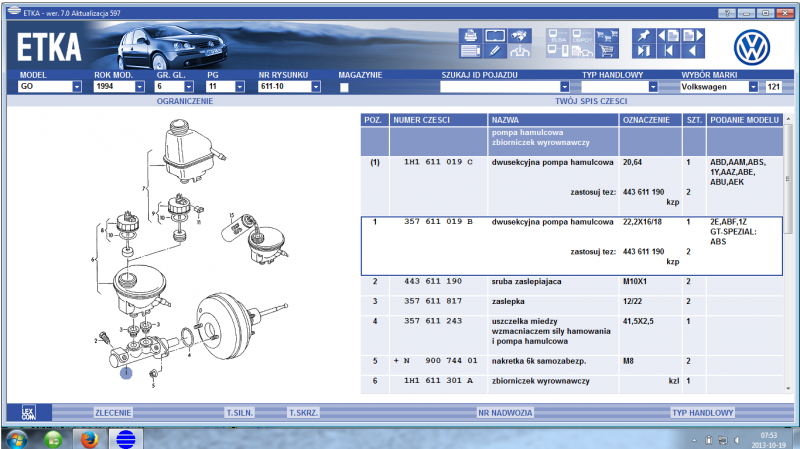
Task: Click the single shopping cart icon
Action: click(607, 51)
